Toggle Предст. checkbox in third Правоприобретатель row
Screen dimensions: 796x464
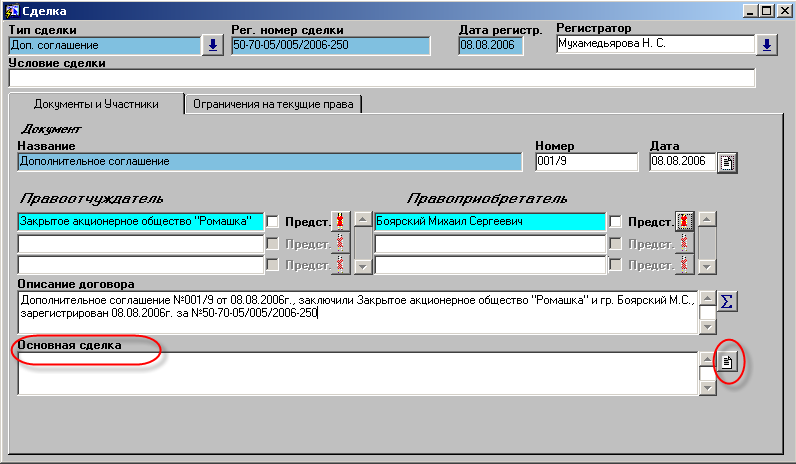615,264
